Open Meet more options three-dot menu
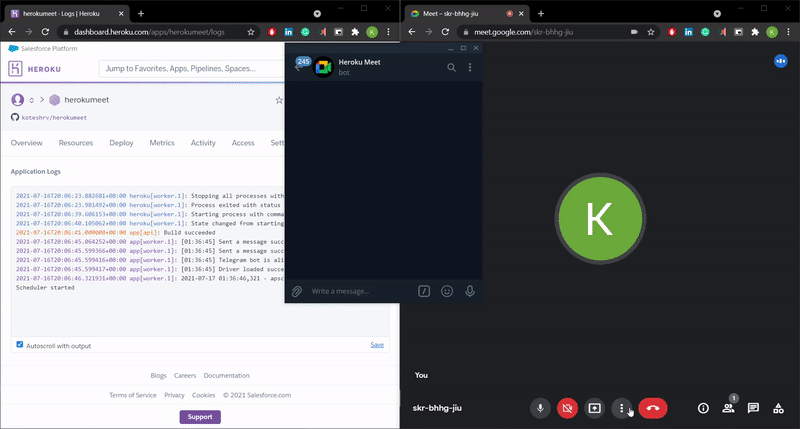This screenshot has height=429, width=800. (621, 408)
